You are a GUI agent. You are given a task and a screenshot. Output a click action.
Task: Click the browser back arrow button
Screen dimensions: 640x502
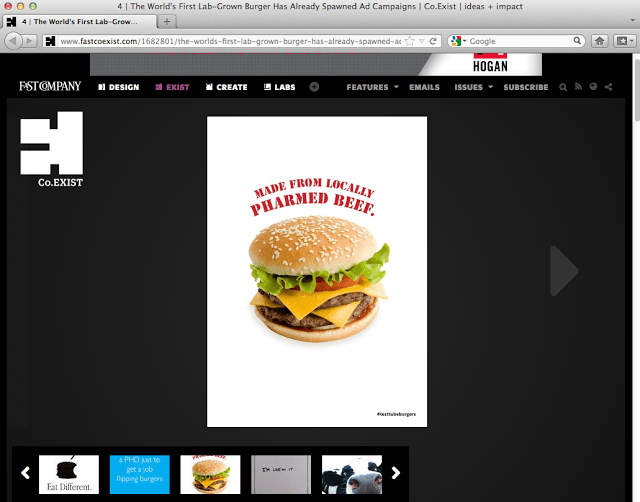[14, 41]
